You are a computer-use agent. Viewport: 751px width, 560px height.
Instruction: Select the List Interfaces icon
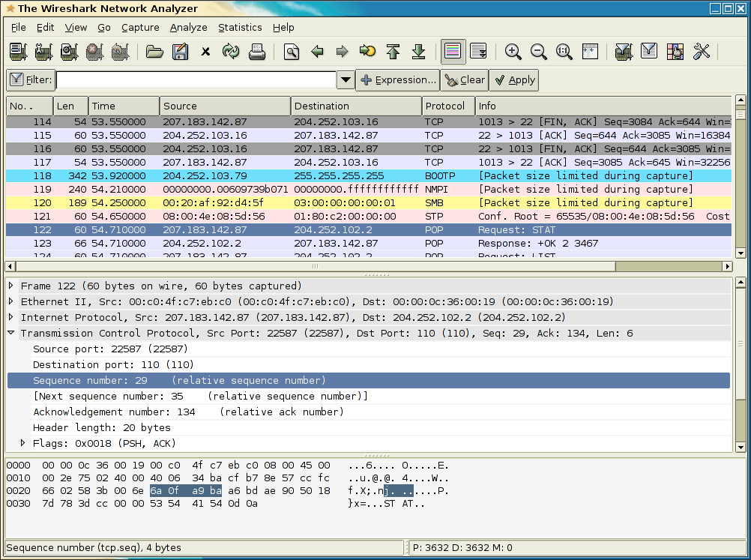click(17, 52)
